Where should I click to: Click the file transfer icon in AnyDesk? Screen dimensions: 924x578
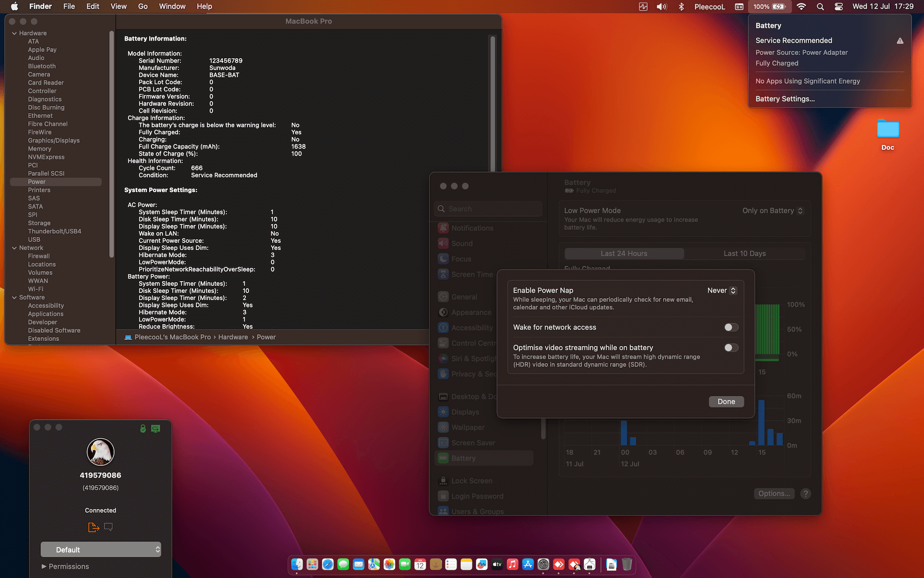(93, 527)
